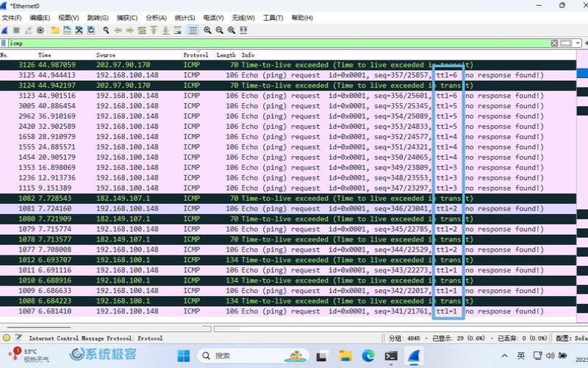Go forward to next packet
The height and width of the screenshot is (368, 588).
click(x=130, y=30)
